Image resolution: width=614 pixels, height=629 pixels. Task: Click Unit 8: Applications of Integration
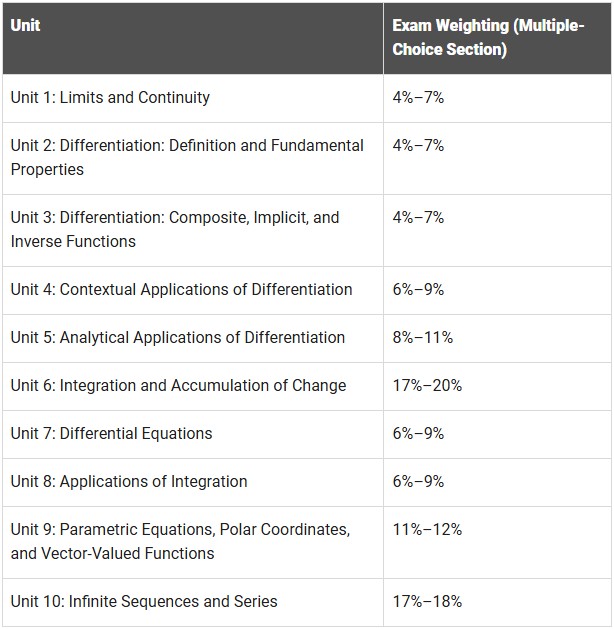click(129, 481)
